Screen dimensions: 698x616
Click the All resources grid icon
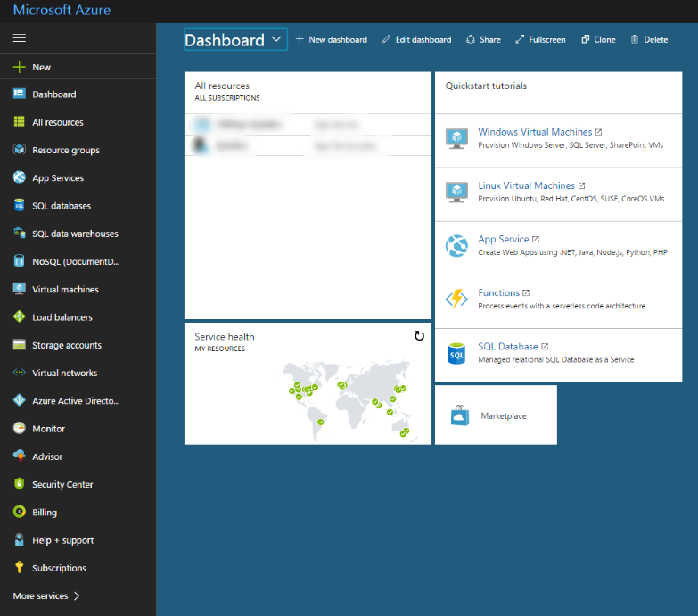(x=19, y=121)
